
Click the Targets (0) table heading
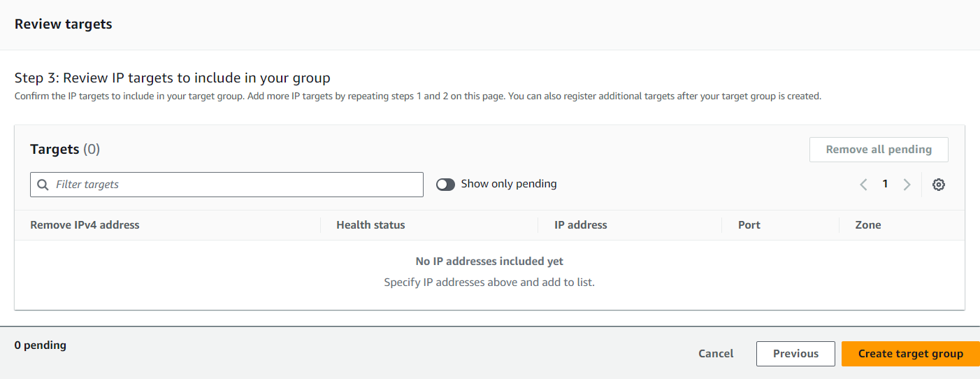click(x=65, y=149)
